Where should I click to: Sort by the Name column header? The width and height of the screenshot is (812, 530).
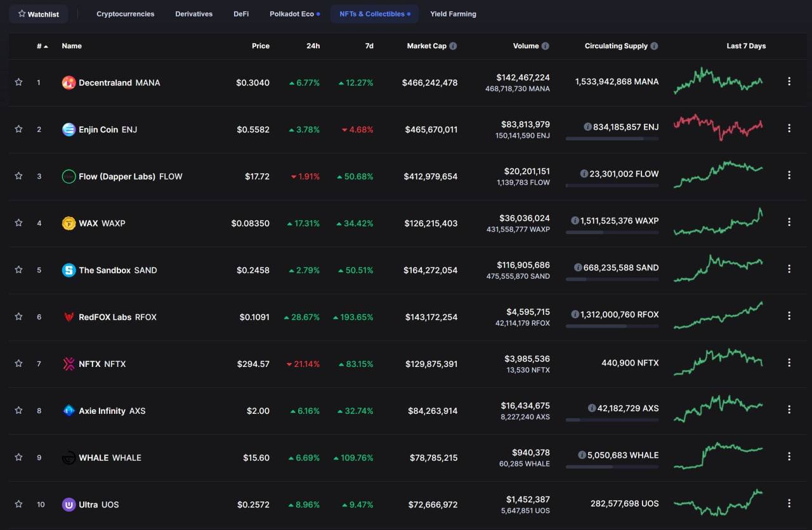(72, 46)
